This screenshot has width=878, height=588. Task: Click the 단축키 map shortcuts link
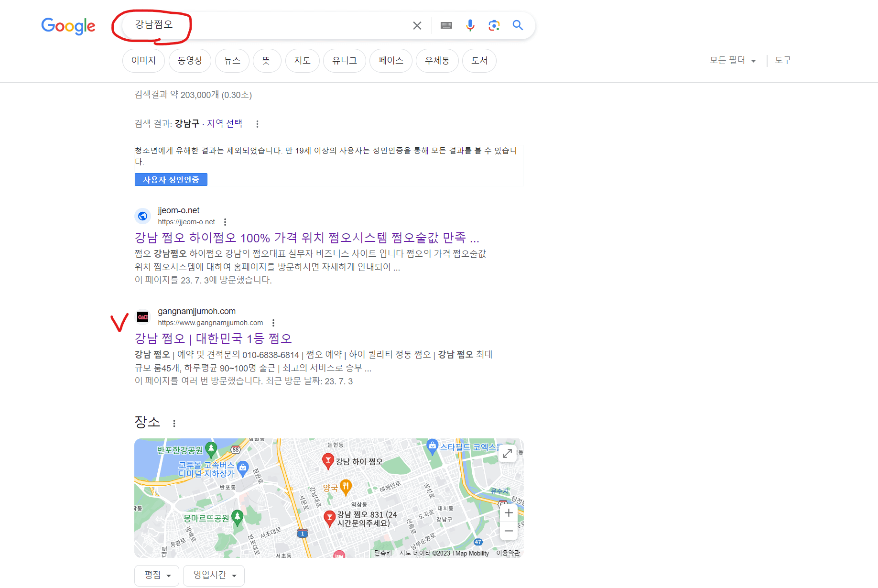(x=383, y=553)
